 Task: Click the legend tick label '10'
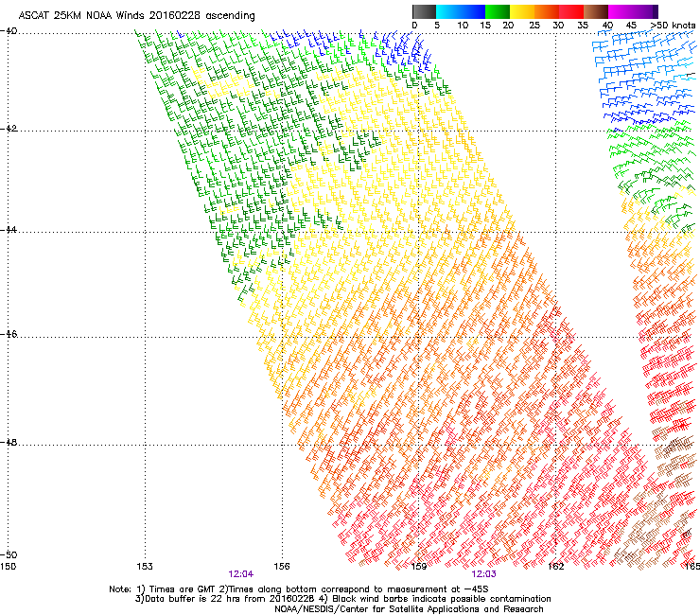click(x=463, y=26)
